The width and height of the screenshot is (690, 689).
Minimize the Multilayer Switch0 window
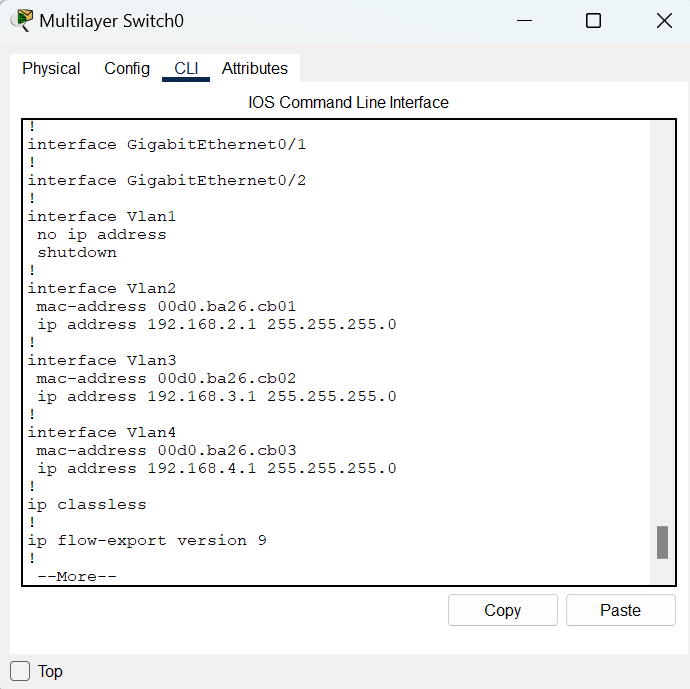(524, 21)
